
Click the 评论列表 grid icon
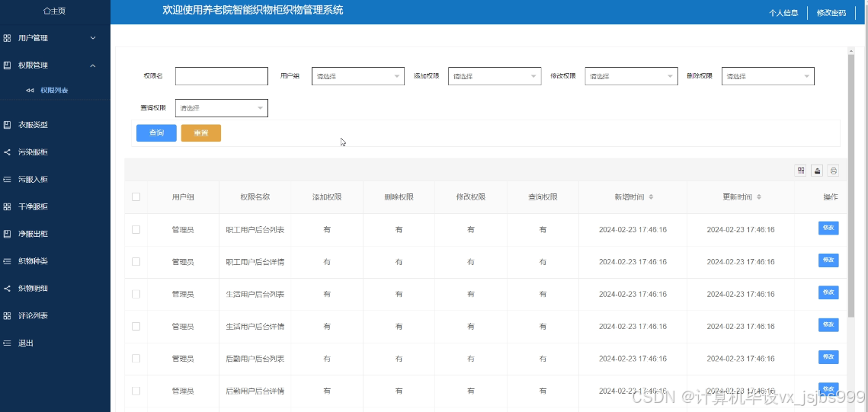[7, 316]
